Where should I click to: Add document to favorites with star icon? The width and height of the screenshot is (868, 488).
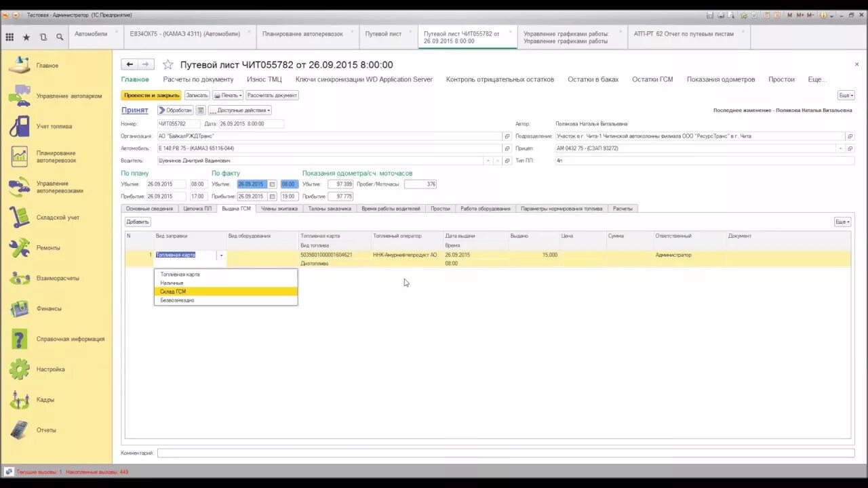pos(167,65)
